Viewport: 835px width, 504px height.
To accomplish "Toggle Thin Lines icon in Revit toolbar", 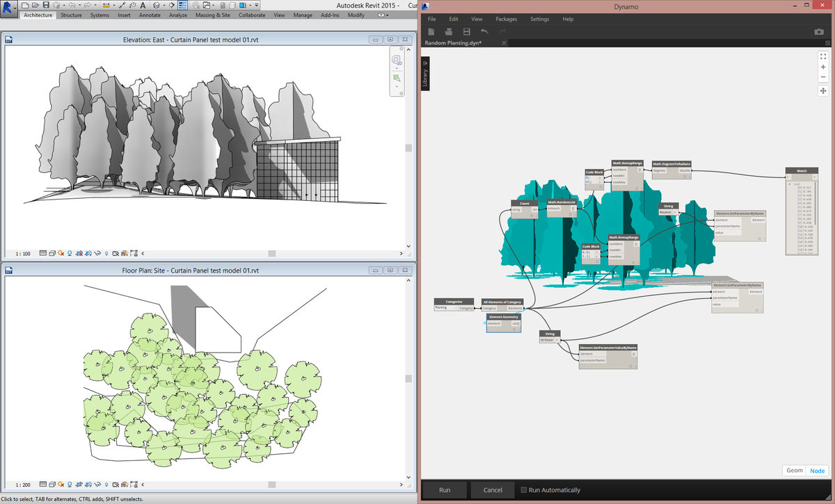I will coord(182,5).
